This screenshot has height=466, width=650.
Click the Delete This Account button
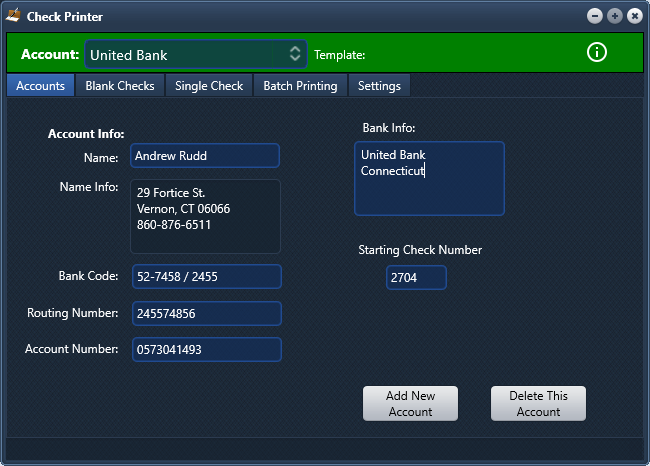(x=538, y=403)
